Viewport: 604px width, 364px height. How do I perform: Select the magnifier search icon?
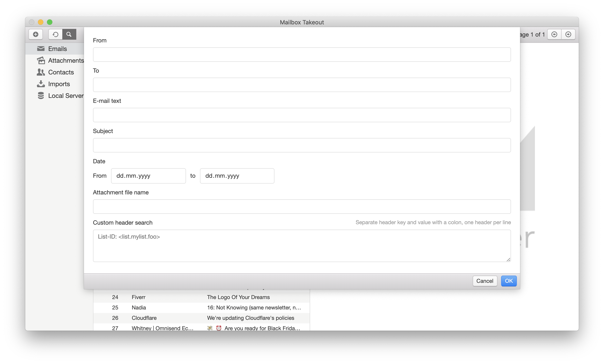pos(69,34)
